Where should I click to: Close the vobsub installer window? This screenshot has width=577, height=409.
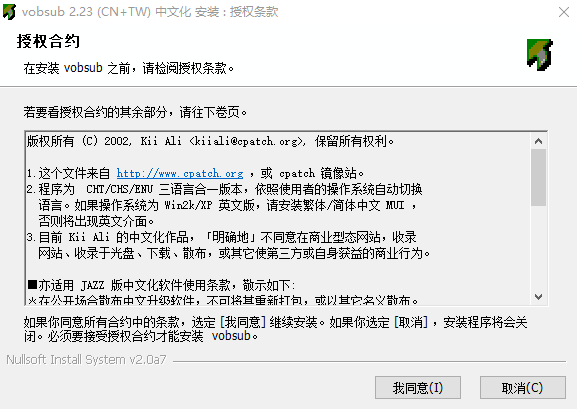(x=563, y=12)
